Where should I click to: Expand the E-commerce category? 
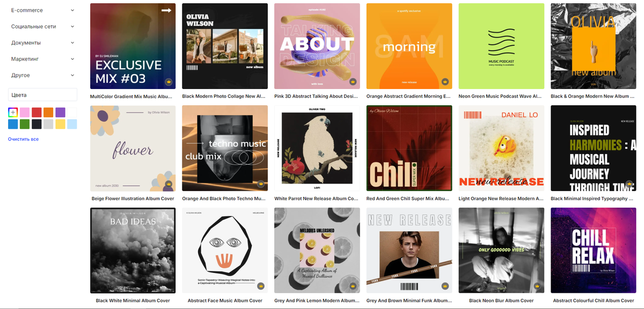[42, 10]
